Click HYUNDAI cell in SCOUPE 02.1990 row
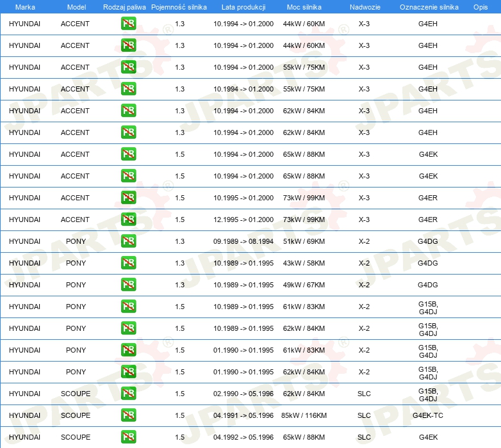 24,394
